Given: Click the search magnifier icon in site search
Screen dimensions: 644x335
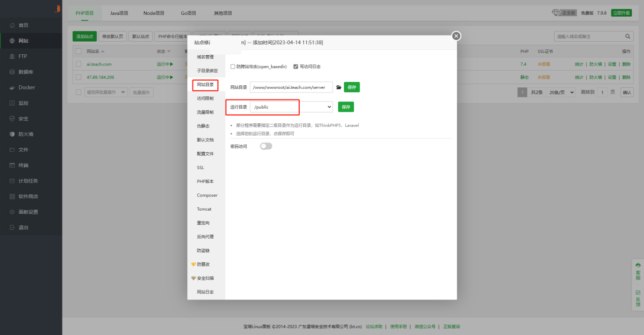Looking at the screenshot, I should 628,37.
